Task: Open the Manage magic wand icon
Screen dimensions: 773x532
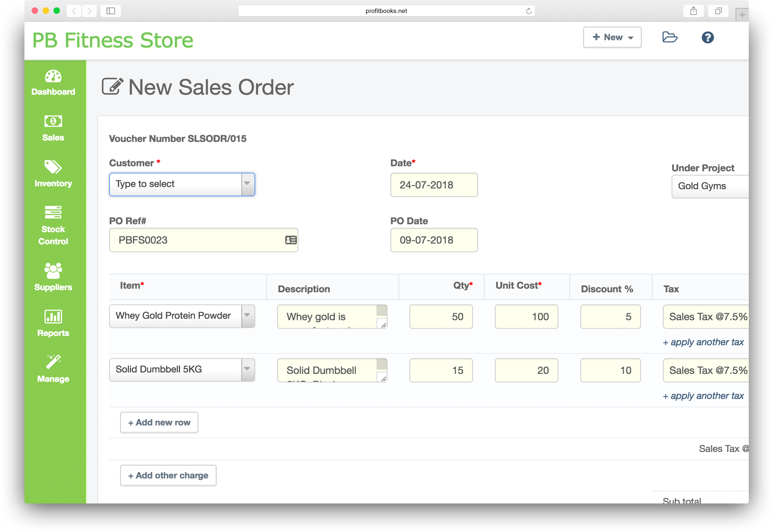Action: coord(53,362)
